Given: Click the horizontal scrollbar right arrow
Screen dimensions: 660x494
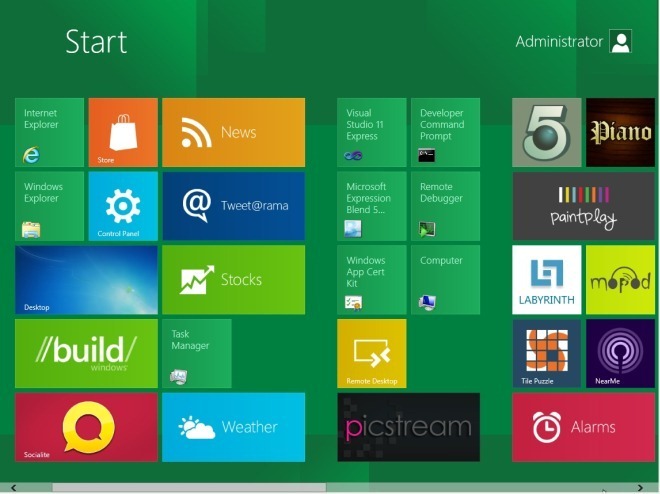Looking at the screenshot, I should (653, 488).
